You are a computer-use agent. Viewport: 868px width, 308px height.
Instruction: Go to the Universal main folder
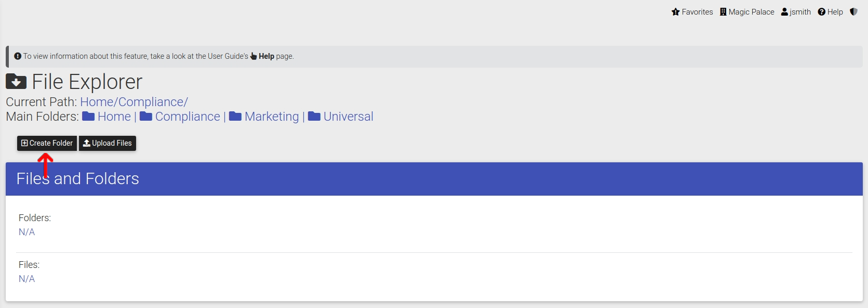pyautogui.click(x=349, y=117)
